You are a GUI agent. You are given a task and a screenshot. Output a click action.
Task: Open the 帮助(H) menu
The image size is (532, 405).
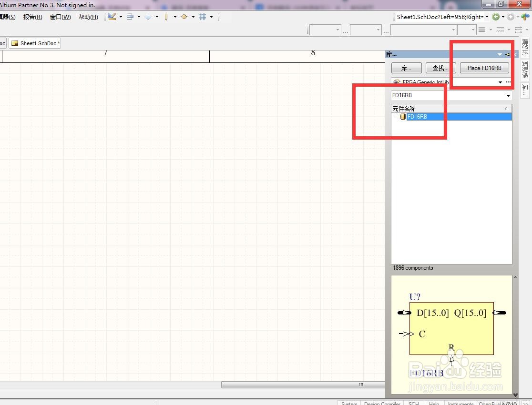(88, 17)
